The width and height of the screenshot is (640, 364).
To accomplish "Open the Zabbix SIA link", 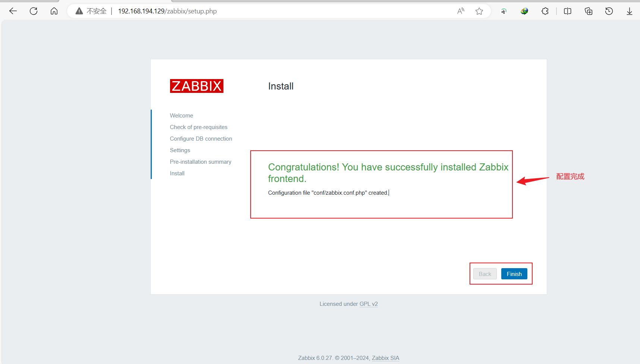I will click(x=385, y=358).
